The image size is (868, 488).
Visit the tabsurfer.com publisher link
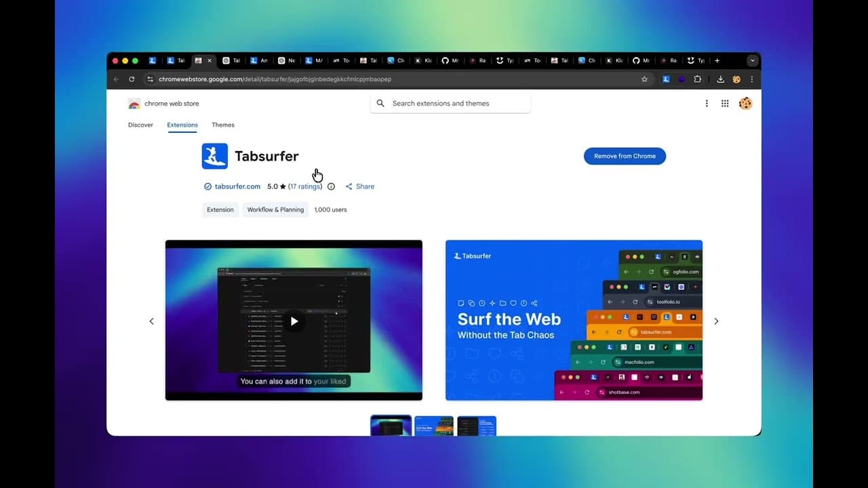point(237,186)
